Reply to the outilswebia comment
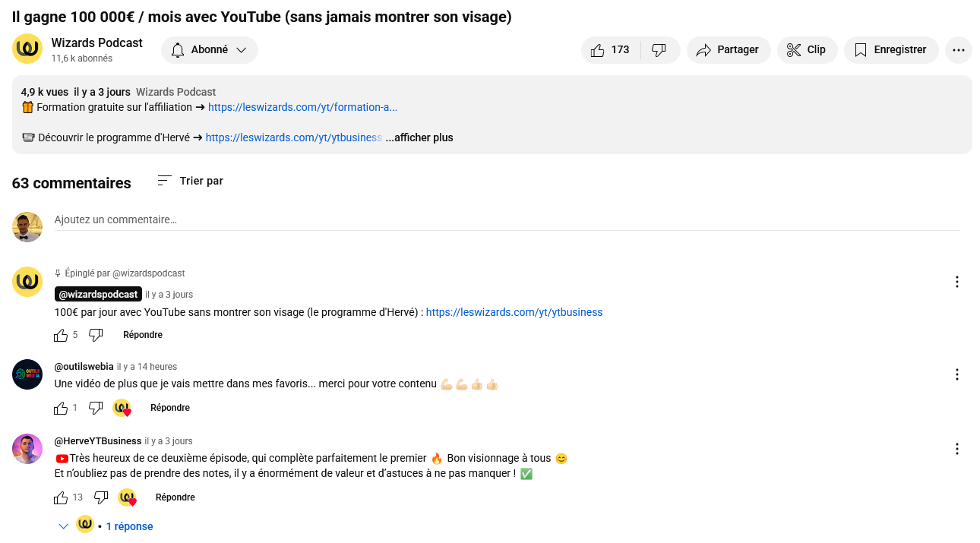Viewport: 980px width, 543px height. (x=170, y=408)
